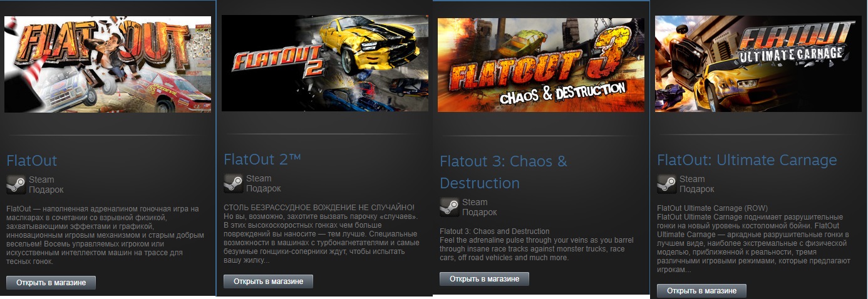This screenshot has width=868, height=299.
Task: Open the FlatOut 2 yellow car banner
Action: 325,63
